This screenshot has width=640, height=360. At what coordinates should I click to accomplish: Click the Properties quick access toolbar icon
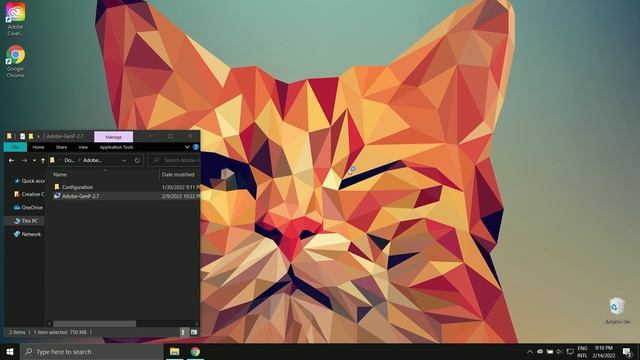(x=22, y=136)
